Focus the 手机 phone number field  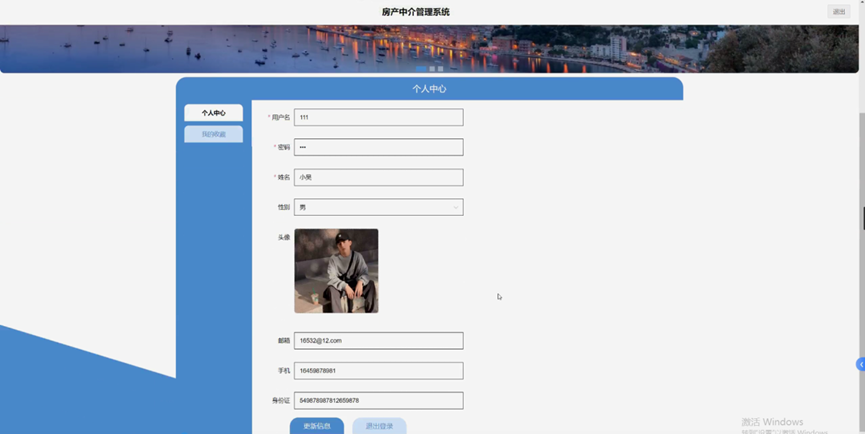click(378, 371)
